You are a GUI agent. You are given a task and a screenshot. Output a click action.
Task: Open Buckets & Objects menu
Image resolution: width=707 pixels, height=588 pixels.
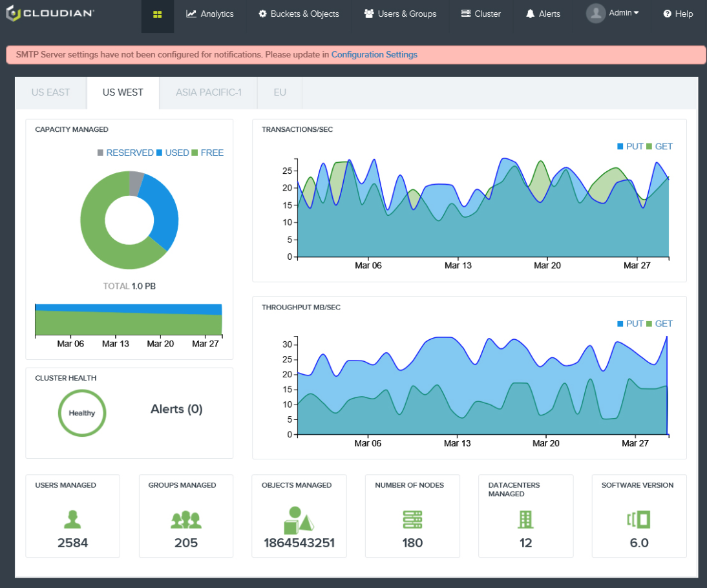point(299,14)
